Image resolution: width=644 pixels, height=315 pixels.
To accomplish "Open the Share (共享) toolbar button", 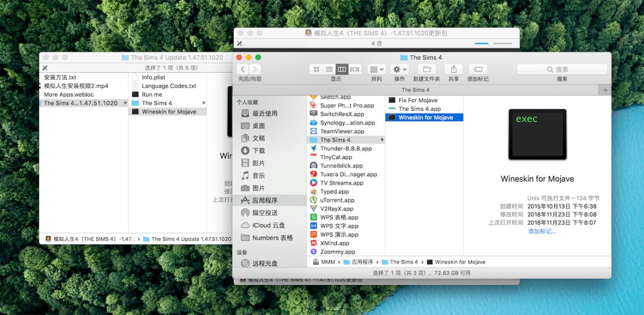I will (x=453, y=69).
